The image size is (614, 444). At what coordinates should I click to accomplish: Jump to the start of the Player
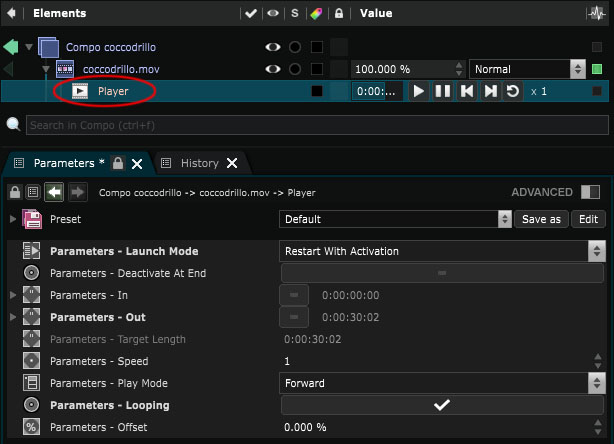(467, 91)
